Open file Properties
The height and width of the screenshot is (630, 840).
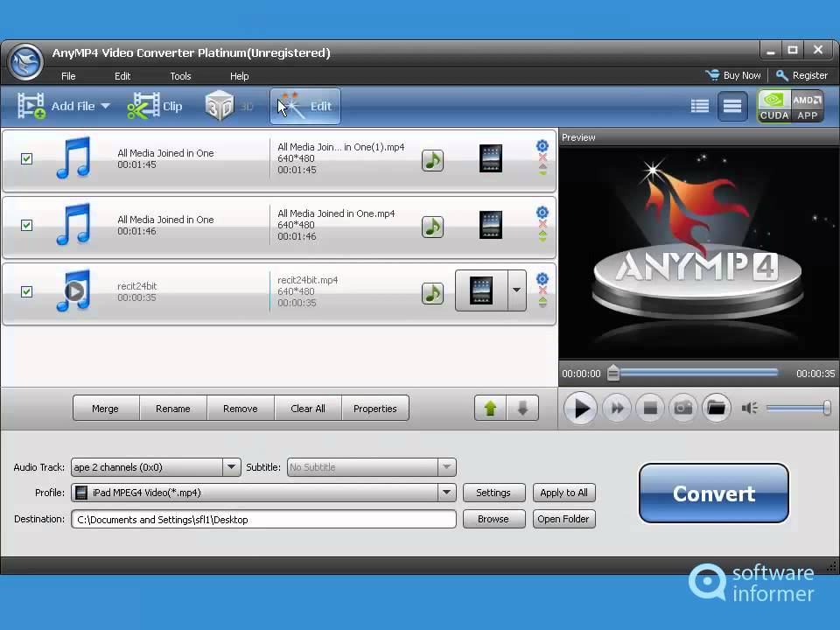coord(375,409)
